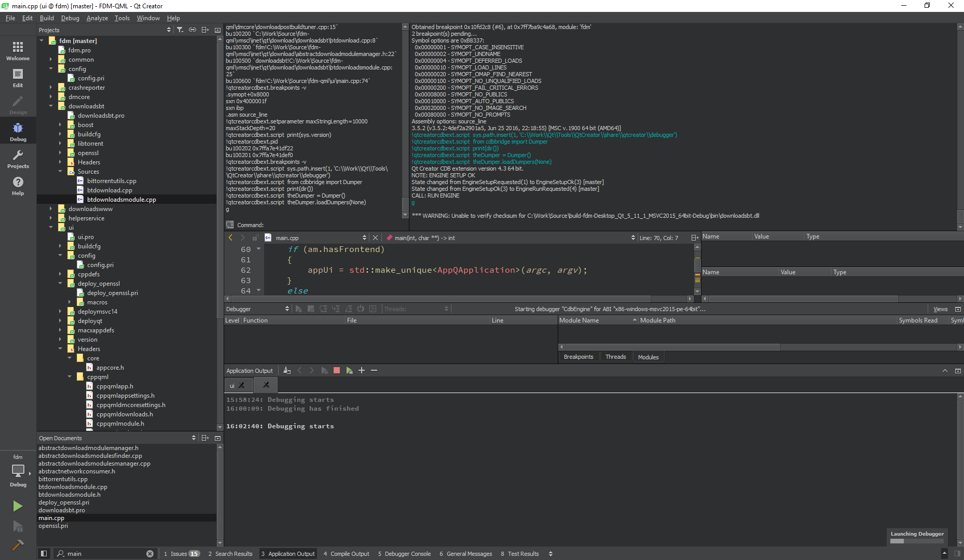
Task: Click the Launching Debugger progress bar
Action: coord(917,541)
